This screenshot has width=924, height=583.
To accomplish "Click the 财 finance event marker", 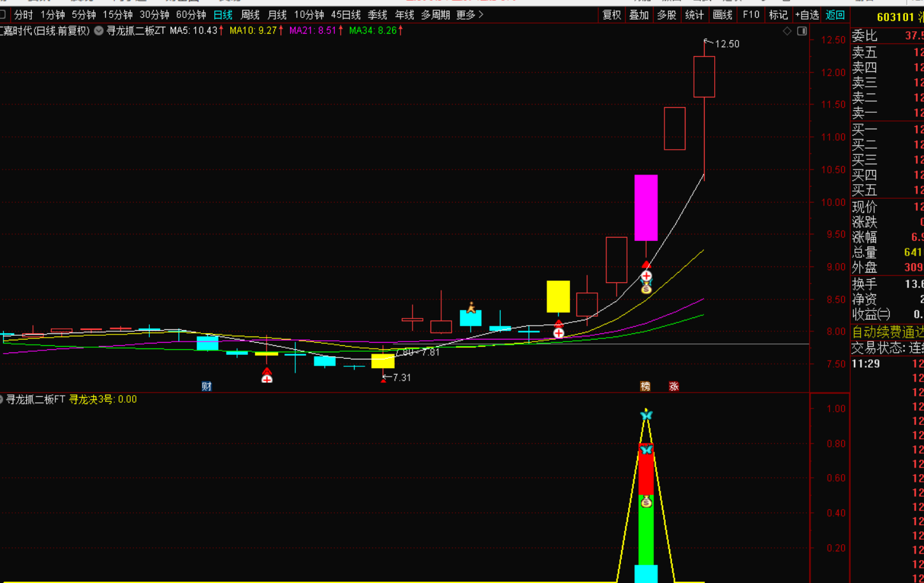I will point(207,386).
